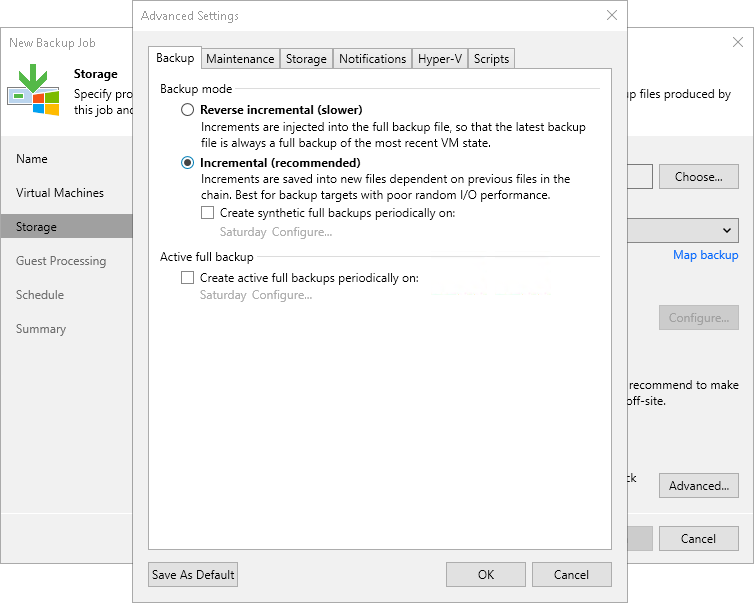Select Reverse incremental (slower) radio button
Image resolution: width=754 pixels, height=603 pixels.
tap(188, 110)
